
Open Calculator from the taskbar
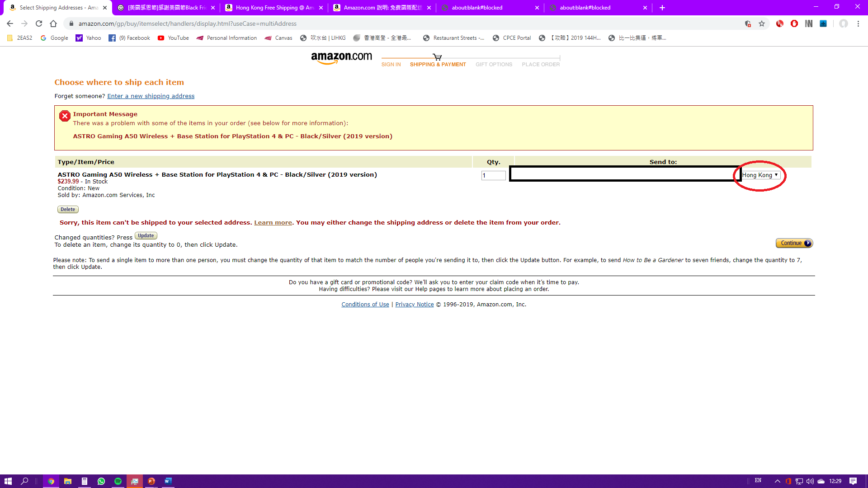click(85, 481)
